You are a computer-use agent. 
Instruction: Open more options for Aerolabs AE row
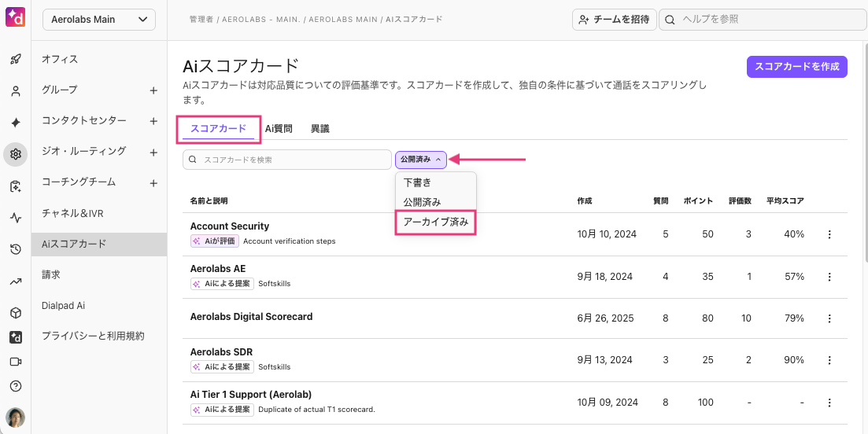point(829,277)
